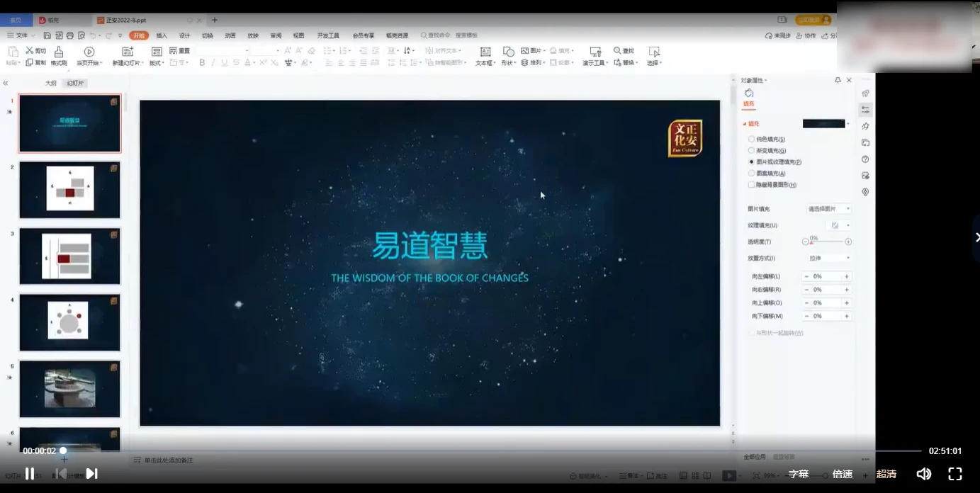Screen dimensions: 980x493
Task: Open the Replace (替换) dropdown
Action: point(625,62)
